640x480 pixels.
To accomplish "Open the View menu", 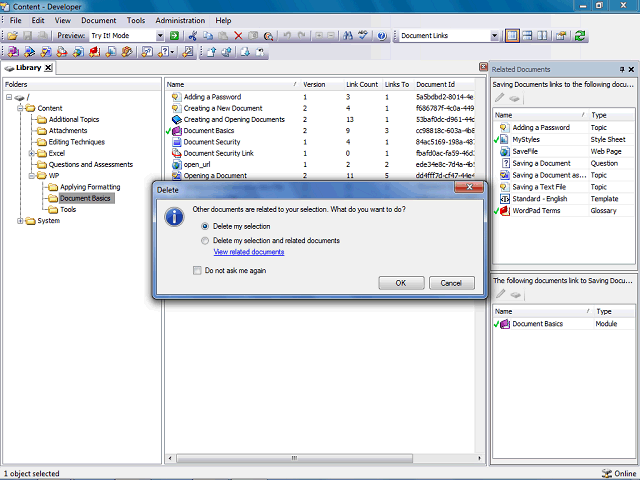I will pyautogui.click(x=62, y=20).
